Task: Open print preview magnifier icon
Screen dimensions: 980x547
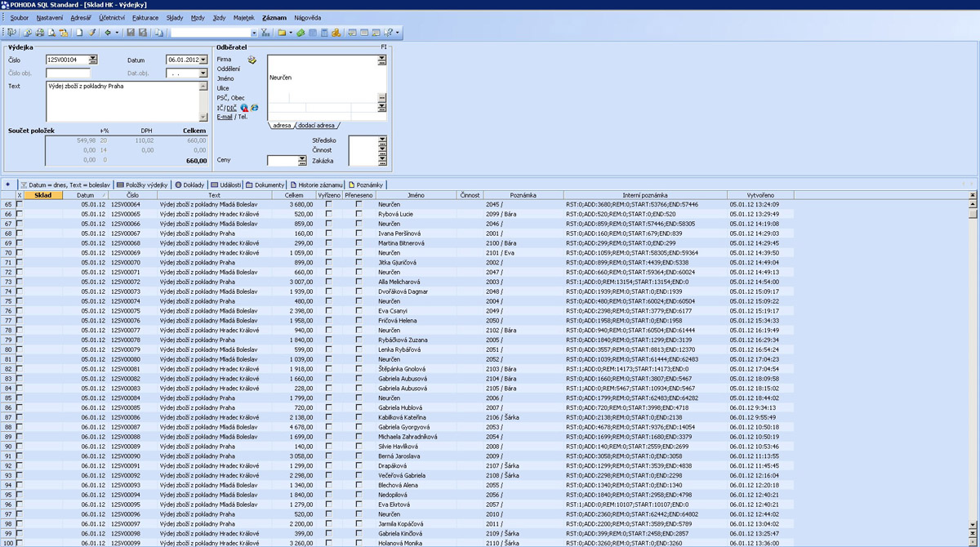Action: [x=51, y=33]
